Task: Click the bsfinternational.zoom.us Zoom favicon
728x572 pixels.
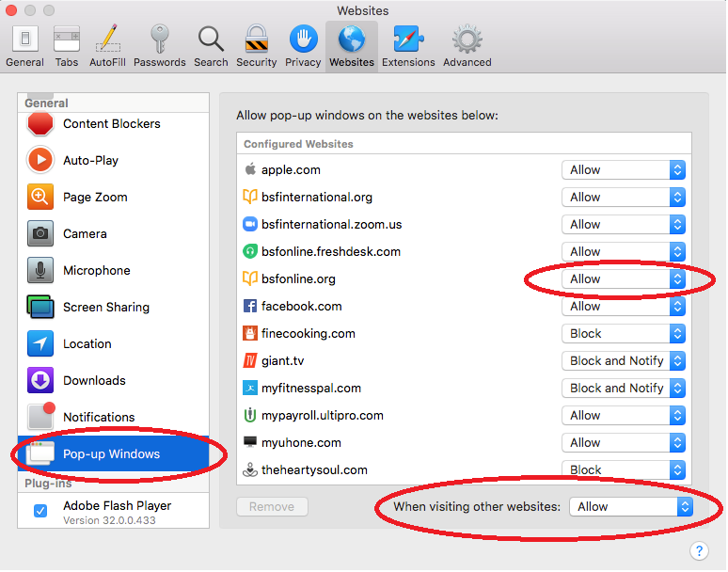Action: pos(250,224)
